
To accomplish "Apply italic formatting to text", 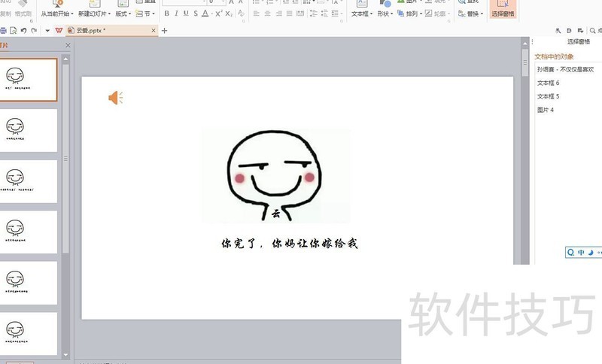I will tap(176, 14).
